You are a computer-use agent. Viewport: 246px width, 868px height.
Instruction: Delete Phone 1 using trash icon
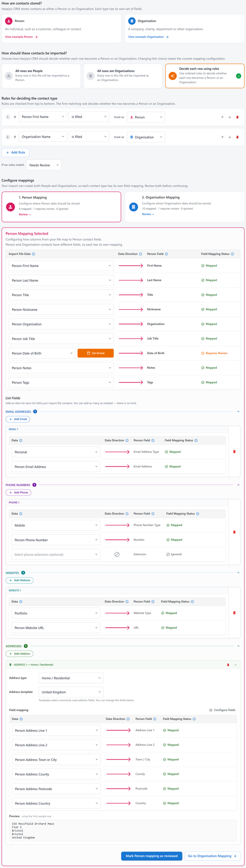click(x=234, y=532)
